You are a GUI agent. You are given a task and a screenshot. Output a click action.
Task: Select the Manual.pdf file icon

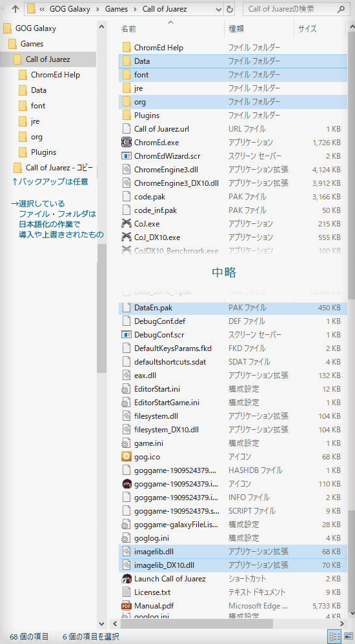tap(127, 606)
